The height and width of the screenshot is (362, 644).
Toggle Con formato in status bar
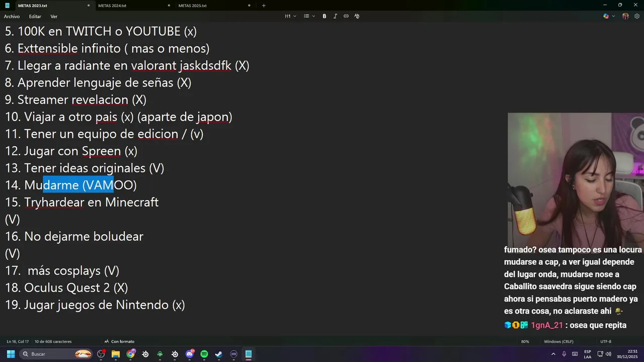[x=119, y=341]
